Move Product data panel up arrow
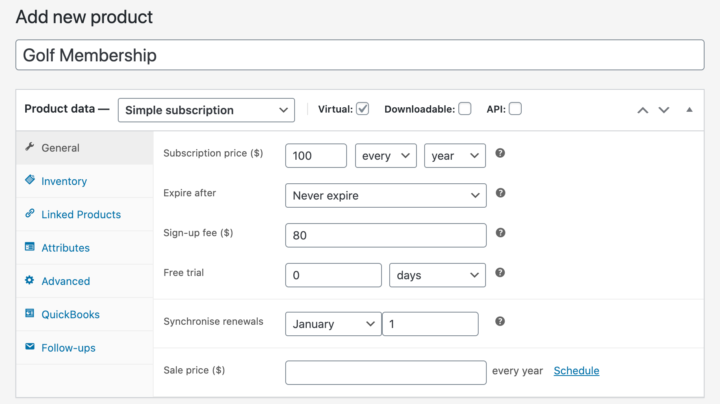Screen dimensions: 720x404 click(x=643, y=110)
